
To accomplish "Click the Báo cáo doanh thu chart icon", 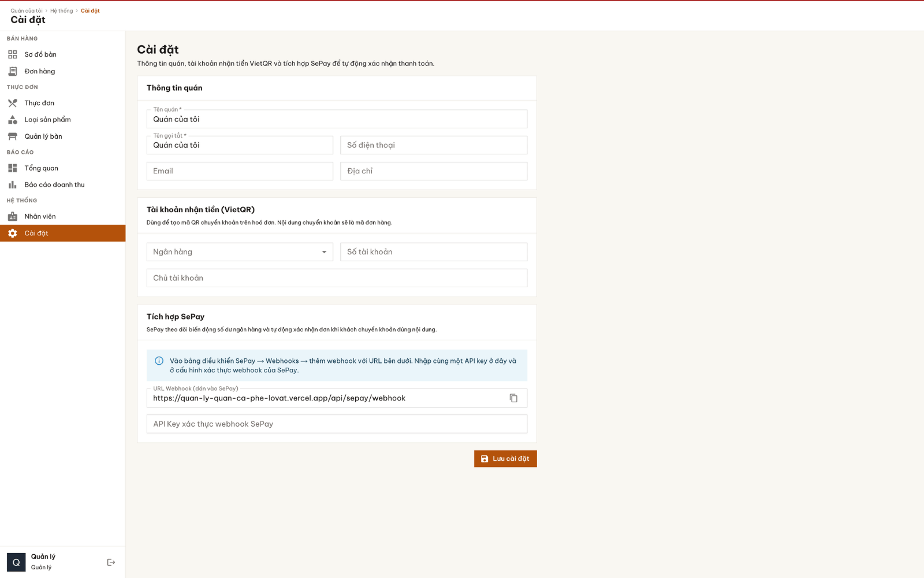I will tap(13, 185).
